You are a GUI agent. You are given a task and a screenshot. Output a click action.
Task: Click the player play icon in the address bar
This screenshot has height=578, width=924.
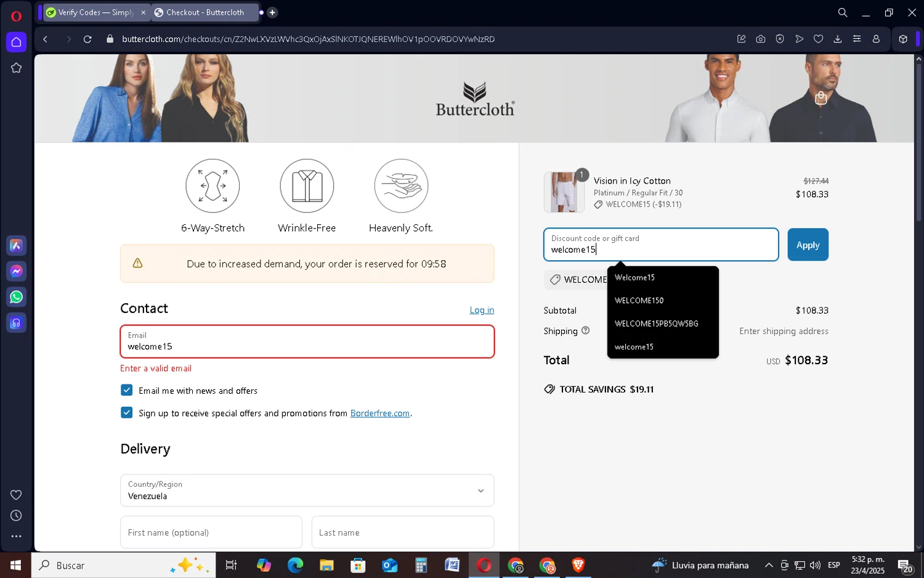(799, 39)
